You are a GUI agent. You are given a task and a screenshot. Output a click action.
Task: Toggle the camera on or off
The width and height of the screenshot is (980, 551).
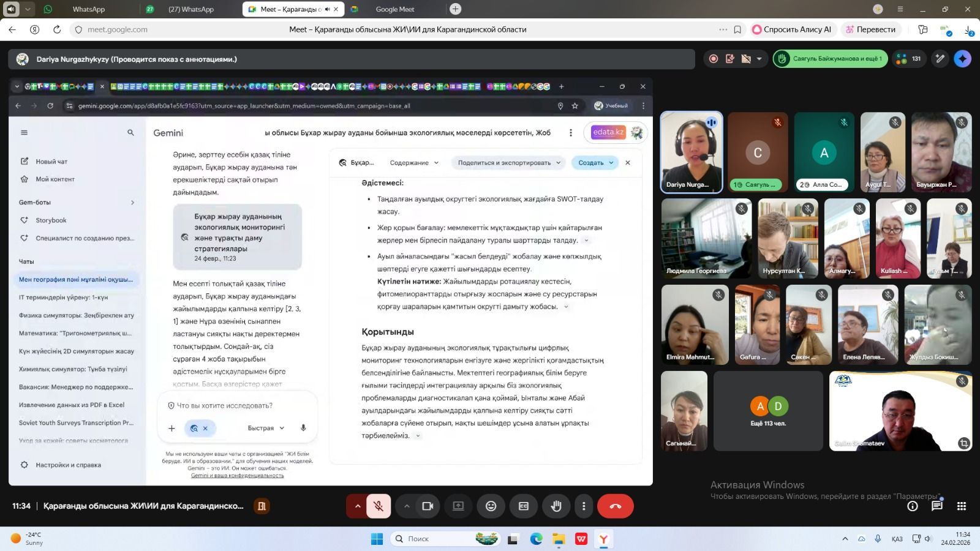pos(428,506)
